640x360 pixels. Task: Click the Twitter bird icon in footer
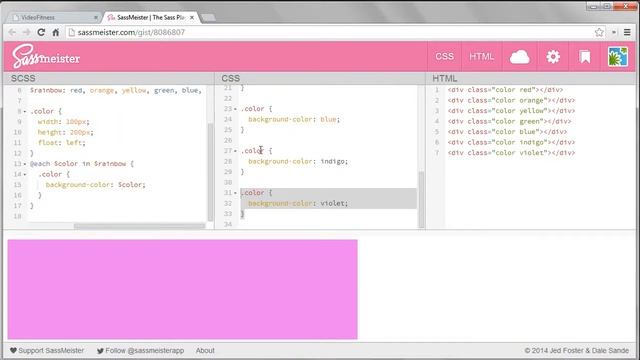100,351
